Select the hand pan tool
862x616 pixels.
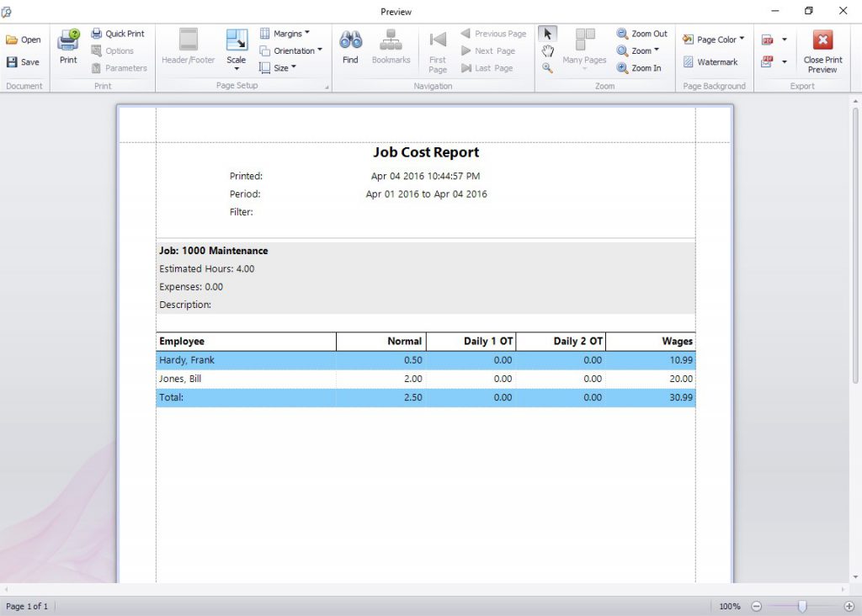[x=547, y=51]
